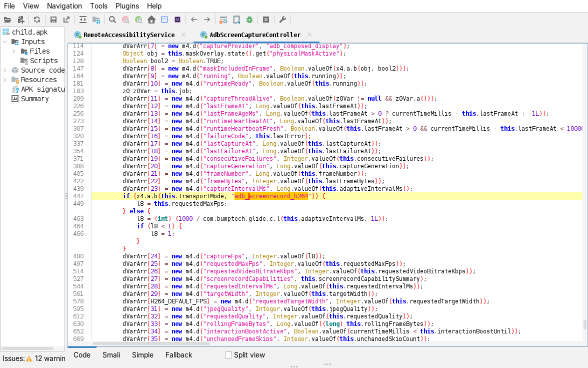Screen dimensions: 588x368
Task: Click the Issues 12 warnings status label
Action: tap(34, 358)
